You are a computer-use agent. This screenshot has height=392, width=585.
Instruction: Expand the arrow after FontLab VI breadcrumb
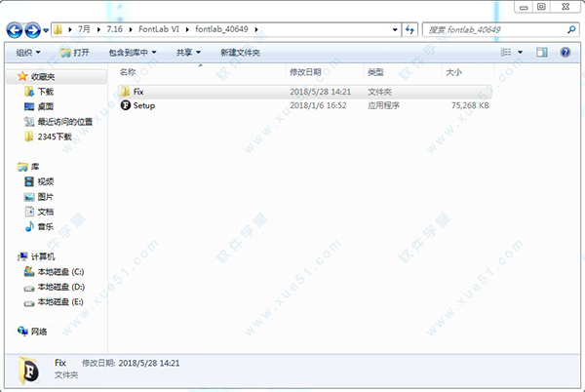[187, 29]
